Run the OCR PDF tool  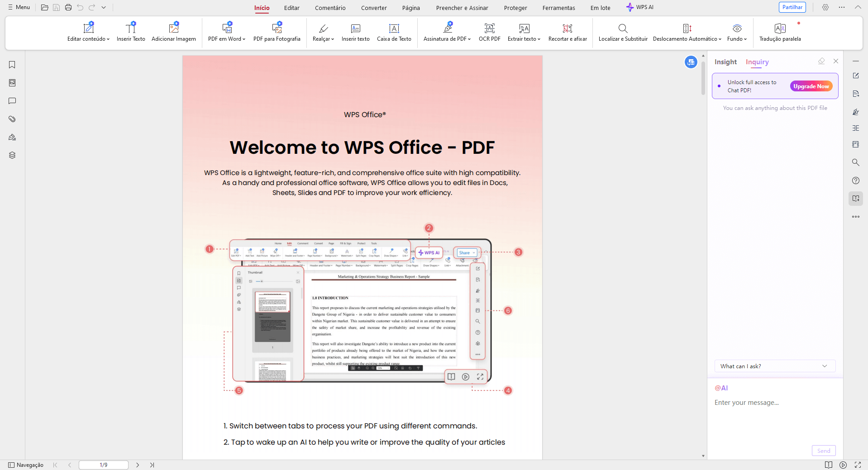pos(490,32)
